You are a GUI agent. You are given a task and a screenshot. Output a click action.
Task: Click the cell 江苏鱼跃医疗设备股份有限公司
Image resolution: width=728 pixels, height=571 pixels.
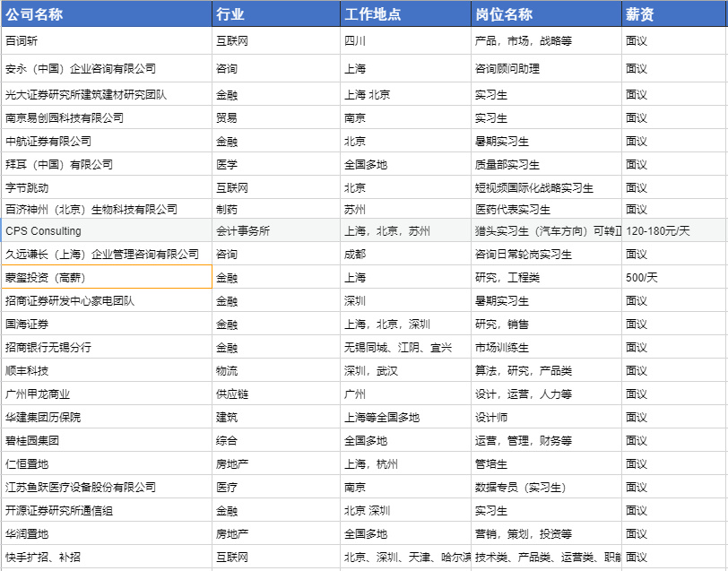107,487
